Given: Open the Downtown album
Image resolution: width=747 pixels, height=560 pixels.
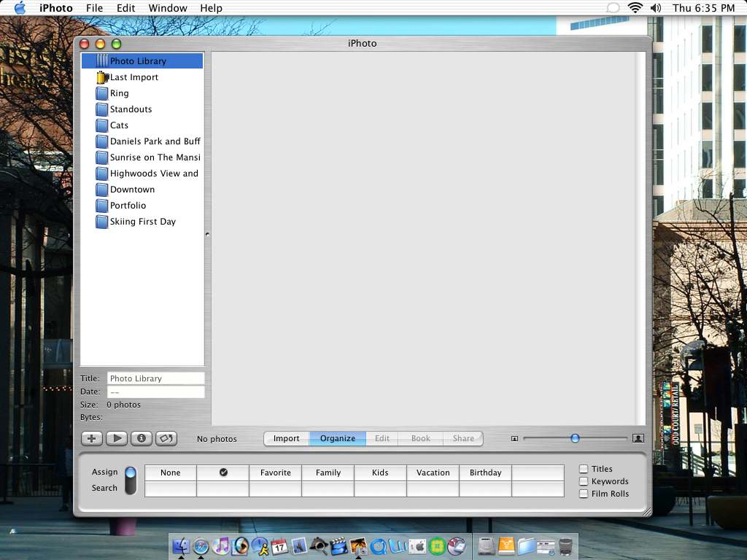Looking at the screenshot, I should tap(142, 190).
